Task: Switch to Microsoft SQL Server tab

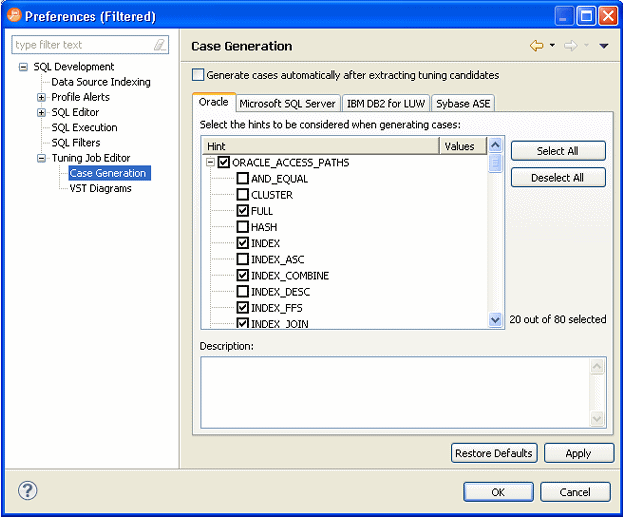Action: click(x=288, y=104)
